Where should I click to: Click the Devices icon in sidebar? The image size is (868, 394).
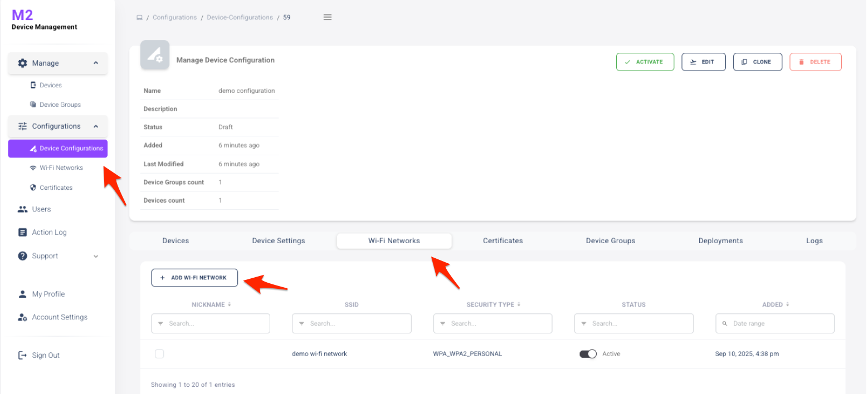tap(33, 85)
